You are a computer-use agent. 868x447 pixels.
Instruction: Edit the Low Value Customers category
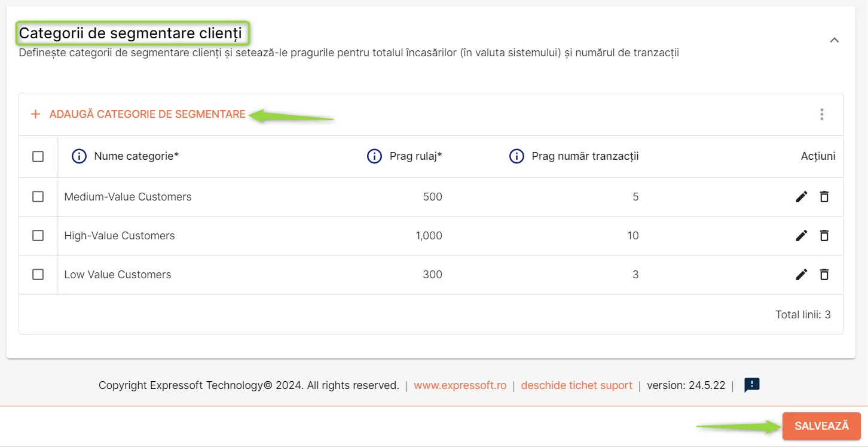click(x=802, y=274)
